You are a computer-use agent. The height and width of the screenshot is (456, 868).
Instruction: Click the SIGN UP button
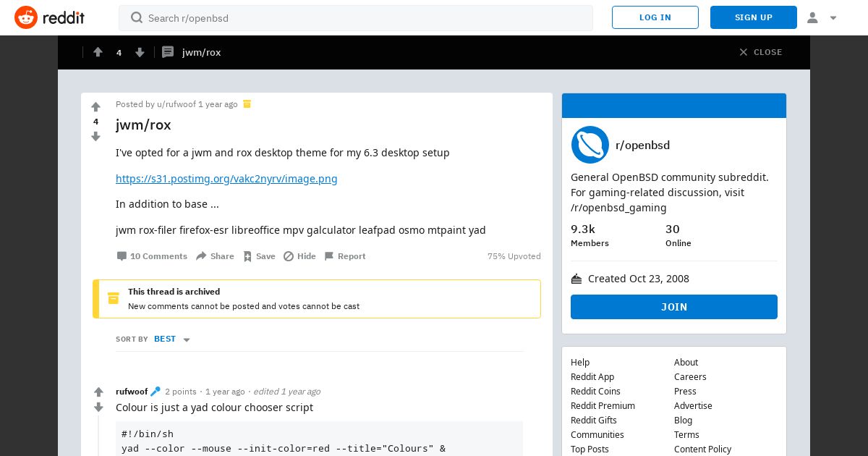pyautogui.click(x=754, y=17)
